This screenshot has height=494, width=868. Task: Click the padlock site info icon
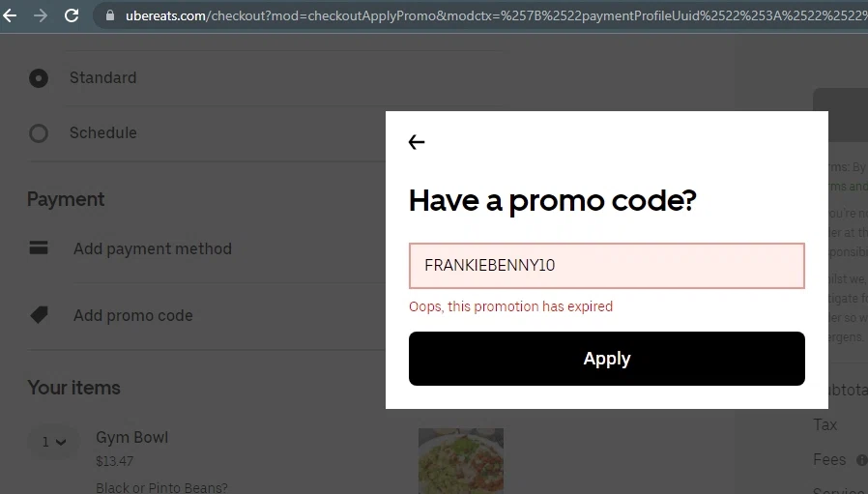[110, 15]
